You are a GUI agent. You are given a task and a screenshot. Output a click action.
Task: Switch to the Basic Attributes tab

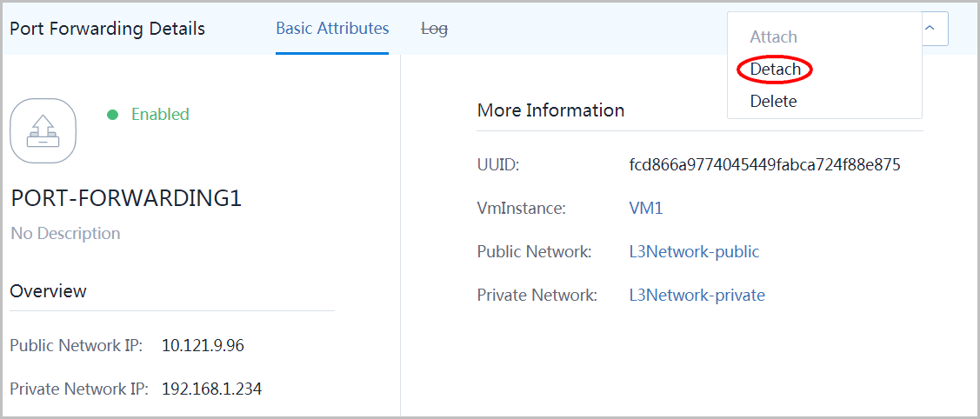332,29
